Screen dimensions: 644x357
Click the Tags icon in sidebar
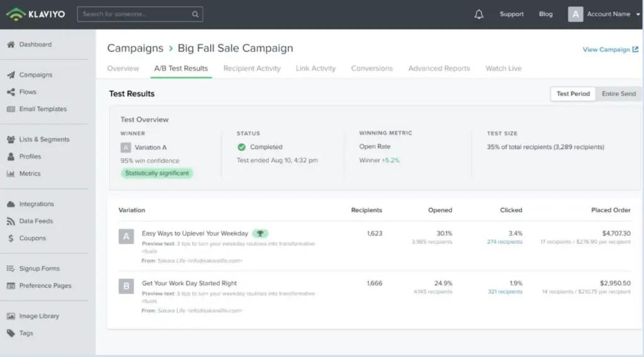(x=11, y=333)
